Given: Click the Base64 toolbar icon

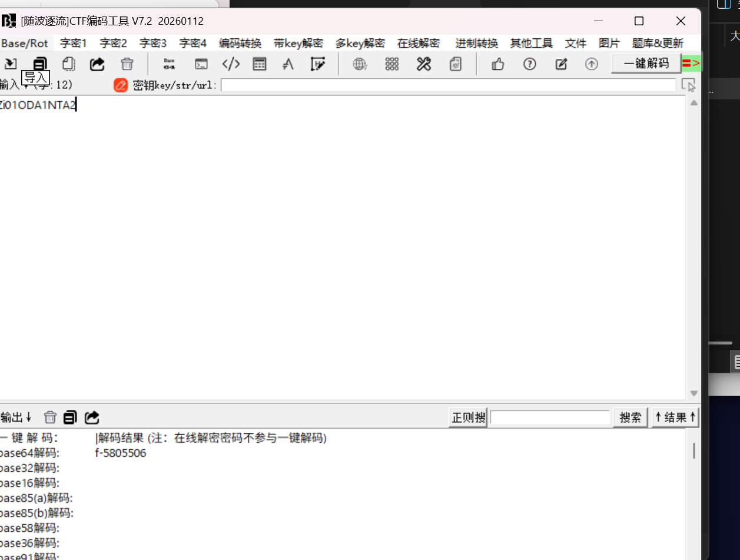Looking at the screenshot, I should [x=170, y=64].
